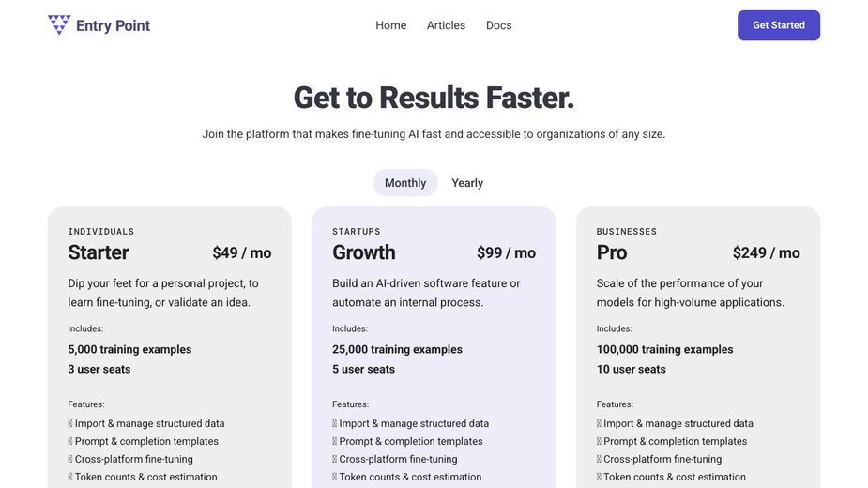868x488 pixels.
Task: Go to Articles in navigation
Action: pos(446,25)
